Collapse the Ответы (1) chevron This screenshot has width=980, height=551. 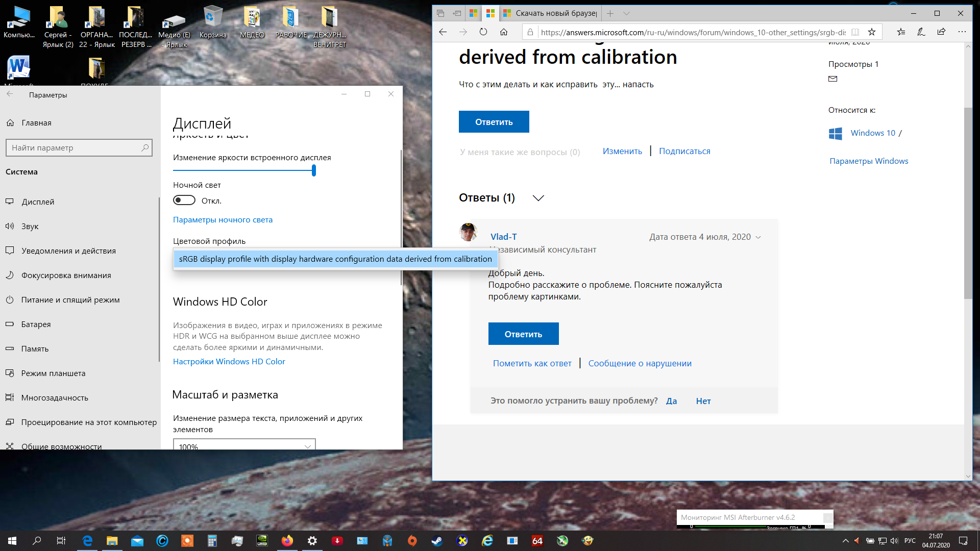click(538, 198)
